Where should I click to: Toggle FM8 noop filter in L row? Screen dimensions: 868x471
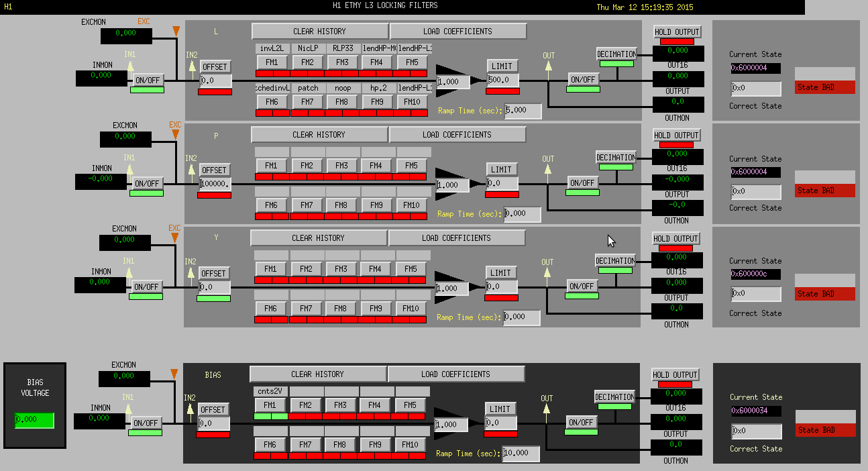pyautogui.click(x=343, y=102)
